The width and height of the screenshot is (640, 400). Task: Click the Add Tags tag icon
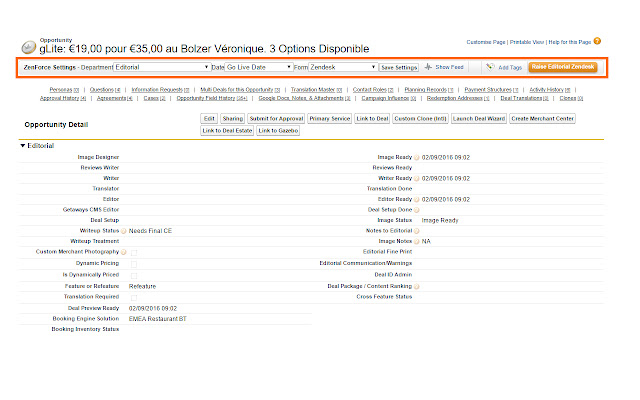(x=490, y=67)
